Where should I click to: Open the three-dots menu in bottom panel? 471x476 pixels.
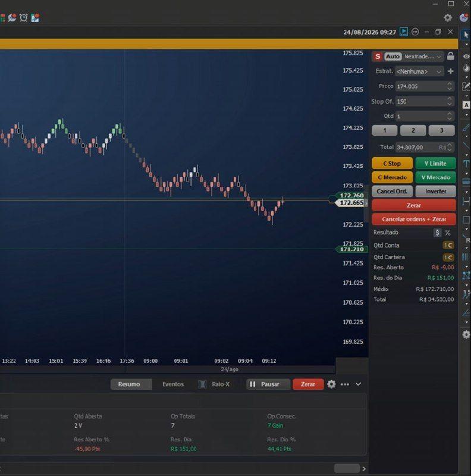(x=345, y=384)
